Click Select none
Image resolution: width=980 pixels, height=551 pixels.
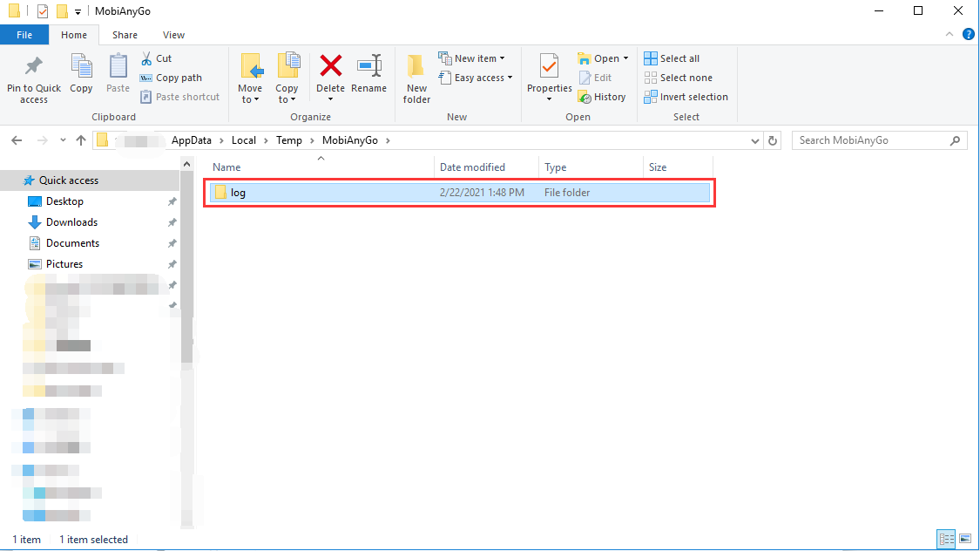pos(678,78)
